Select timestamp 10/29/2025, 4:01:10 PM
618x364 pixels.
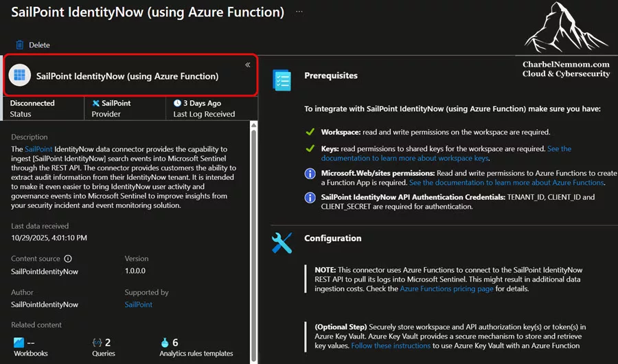pos(49,238)
